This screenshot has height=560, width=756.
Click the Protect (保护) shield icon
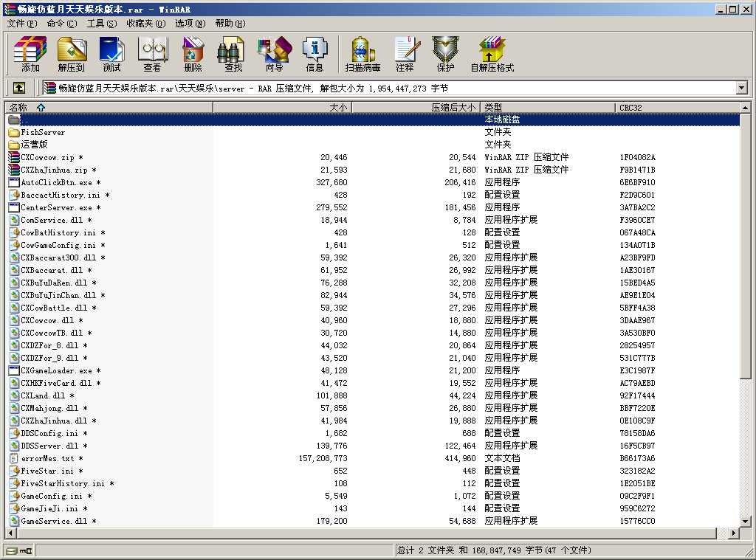point(445,54)
